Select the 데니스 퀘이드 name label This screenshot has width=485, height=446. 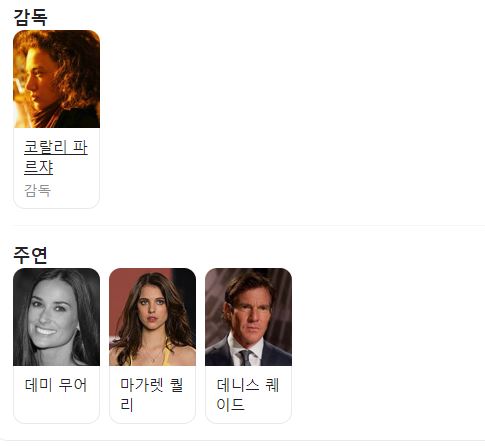248,395
